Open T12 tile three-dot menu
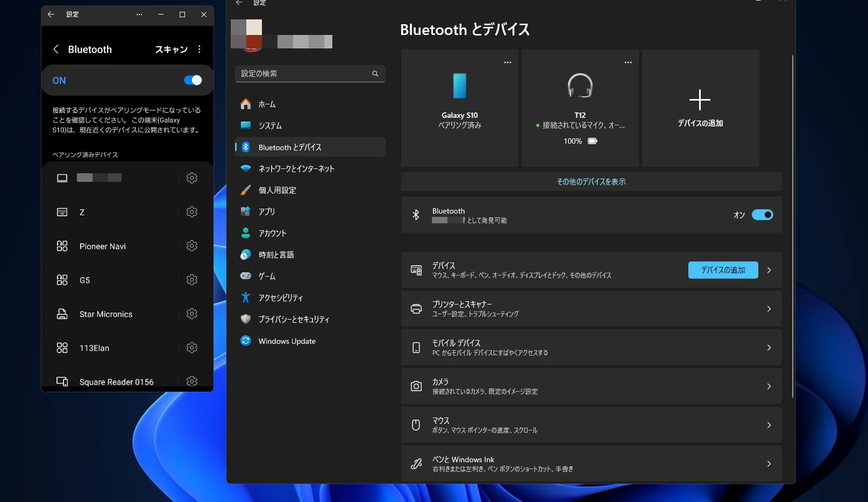 click(628, 62)
